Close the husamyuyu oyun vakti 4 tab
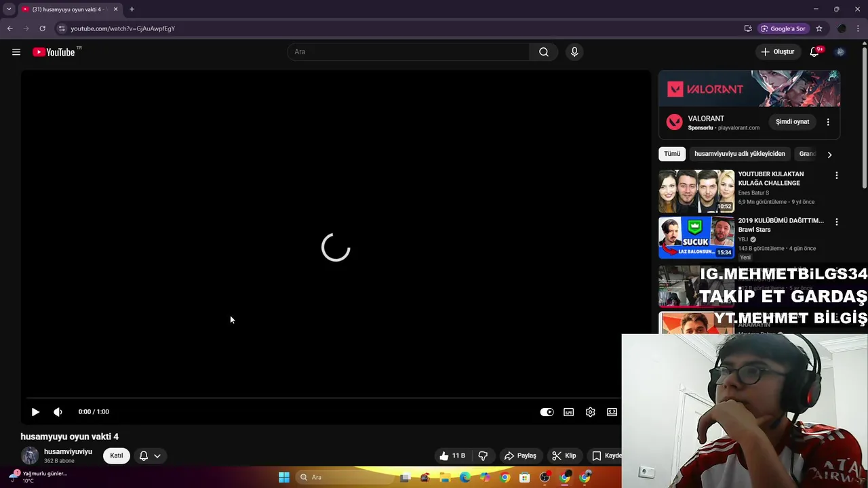The image size is (868, 488). point(115,9)
